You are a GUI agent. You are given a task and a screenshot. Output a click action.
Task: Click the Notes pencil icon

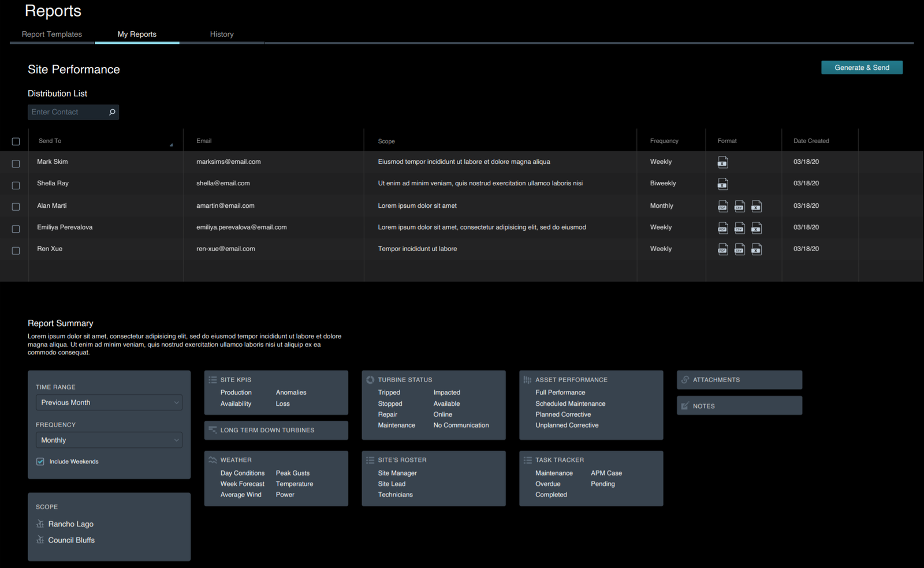pos(685,406)
